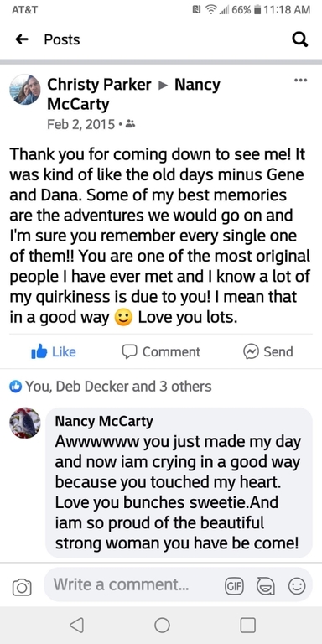This screenshot has height=644, width=322.
Task: Open camera icon beside comment box
Action: [x=22, y=587]
